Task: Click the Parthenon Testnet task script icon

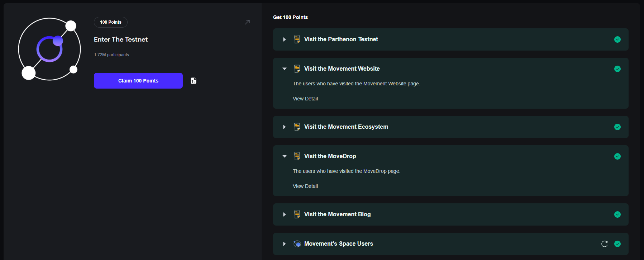Action: click(297, 39)
